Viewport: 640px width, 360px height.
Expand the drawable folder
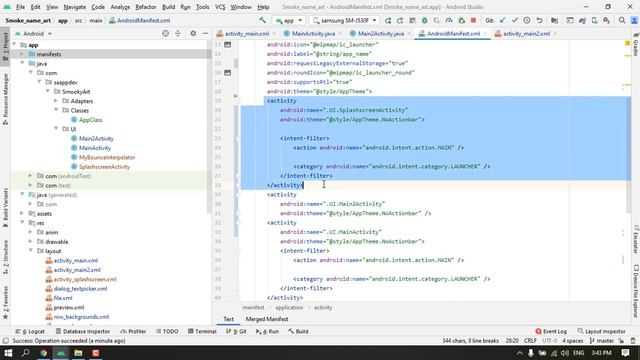pos(31,242)
